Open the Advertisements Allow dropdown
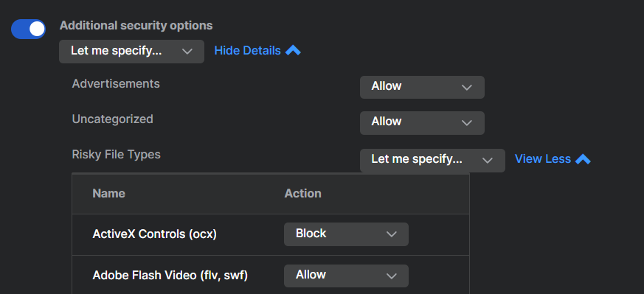 (x=422, y=87)
